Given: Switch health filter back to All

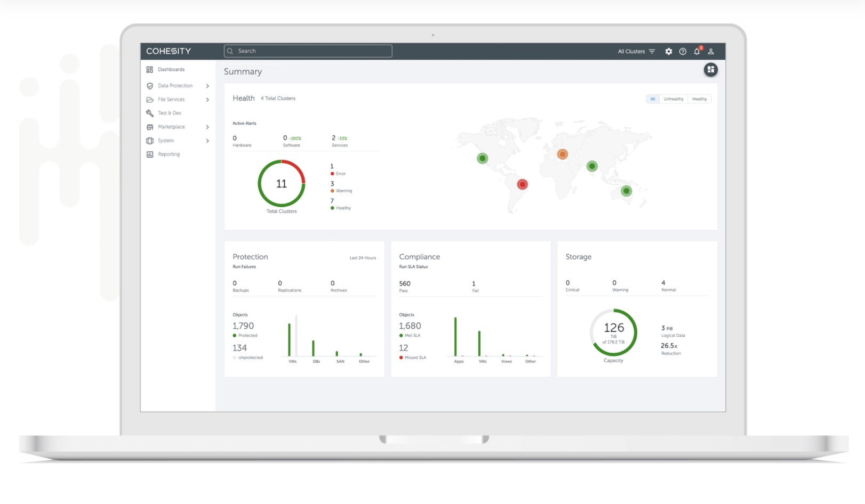Looking at the screenshot, I should (653, 99).
